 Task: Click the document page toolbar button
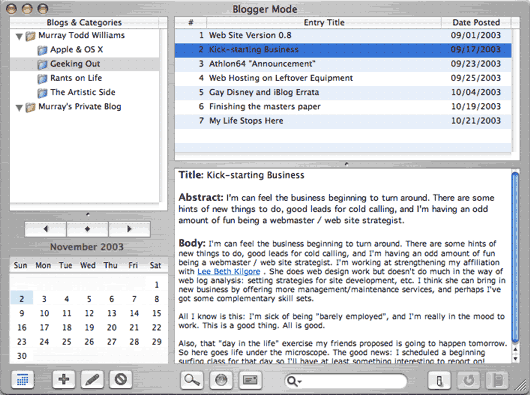[x=497, y=380]
